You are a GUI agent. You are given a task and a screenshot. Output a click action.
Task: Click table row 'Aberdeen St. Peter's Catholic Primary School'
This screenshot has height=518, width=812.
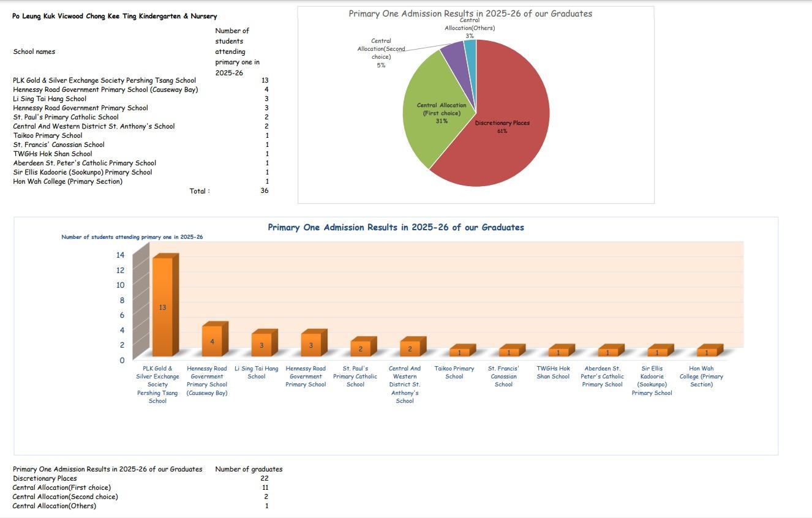(141, 163)
